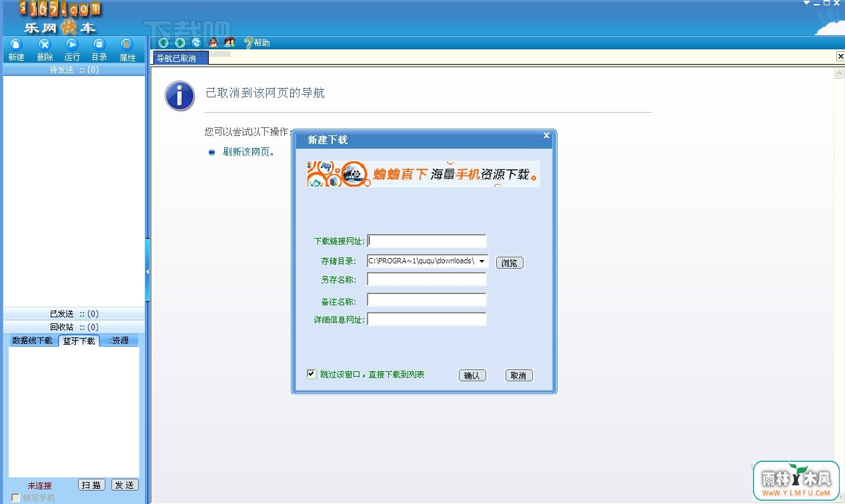Collapse the left panel with splitter arrow
Viewport: 845px width, 504px height.
tap(147, 271)
